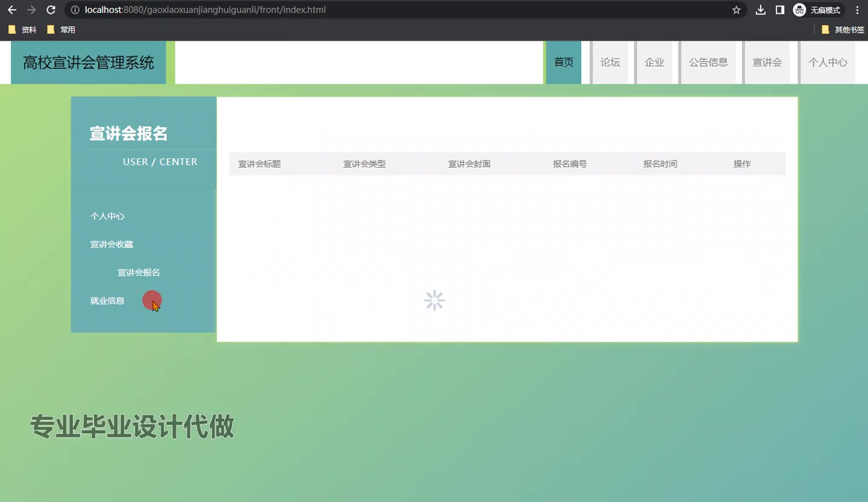Click the site info icon in address bar

pos(75,10)
